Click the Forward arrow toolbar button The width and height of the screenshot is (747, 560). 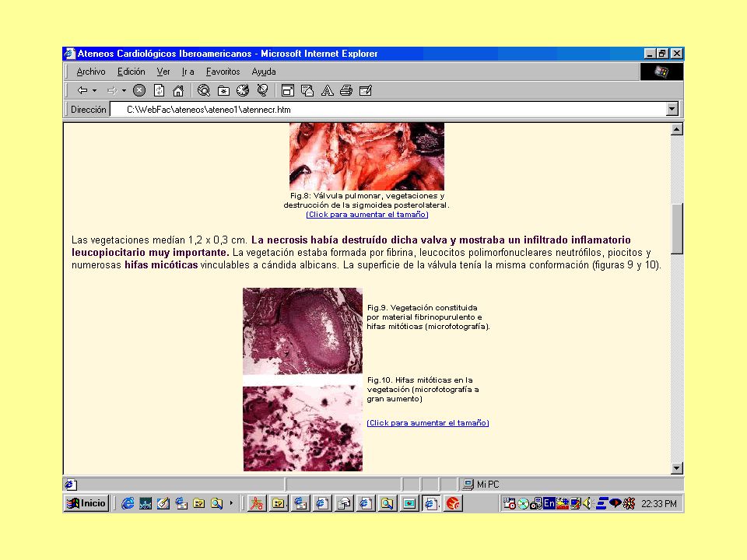click(x=112, y=90)
